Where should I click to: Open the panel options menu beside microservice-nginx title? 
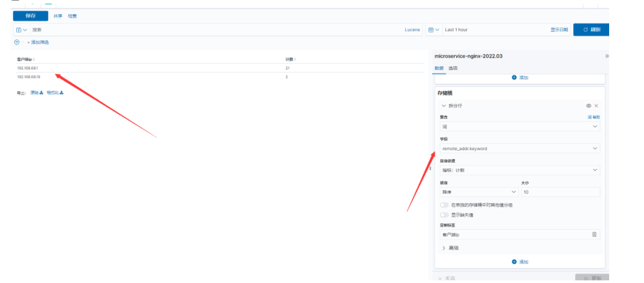(607, 56)
